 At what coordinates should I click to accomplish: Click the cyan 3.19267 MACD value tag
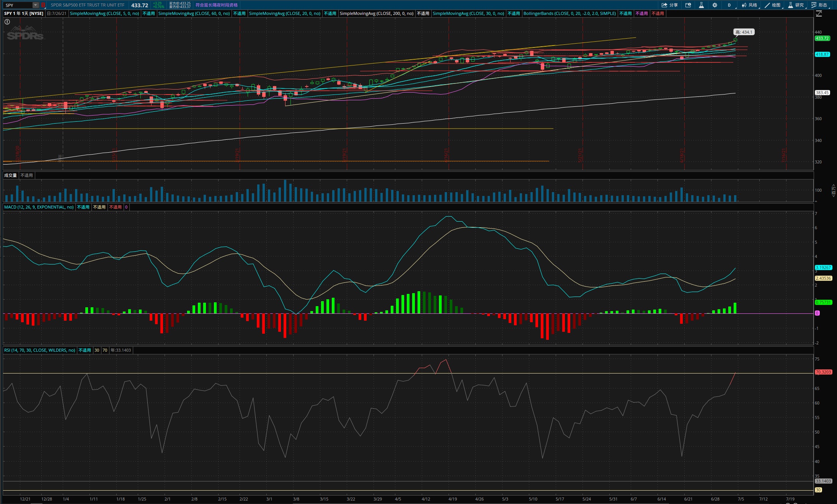[823, 267]
